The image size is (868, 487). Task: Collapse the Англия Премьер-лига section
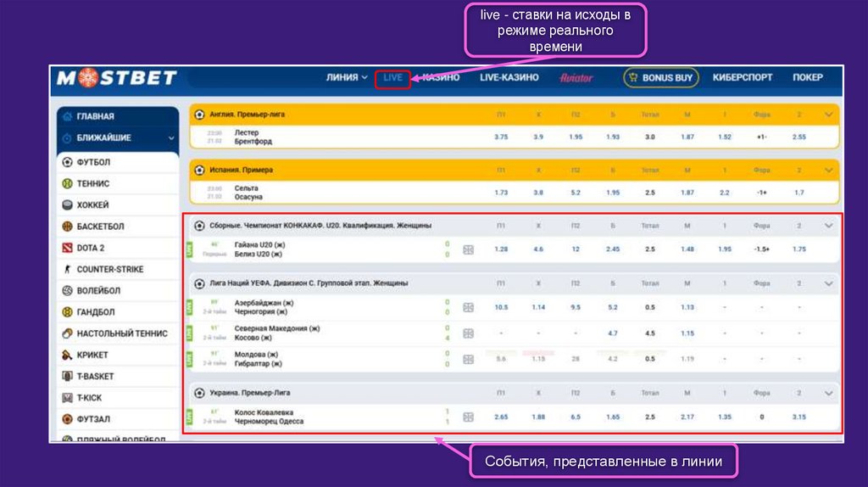pos(829,115)
